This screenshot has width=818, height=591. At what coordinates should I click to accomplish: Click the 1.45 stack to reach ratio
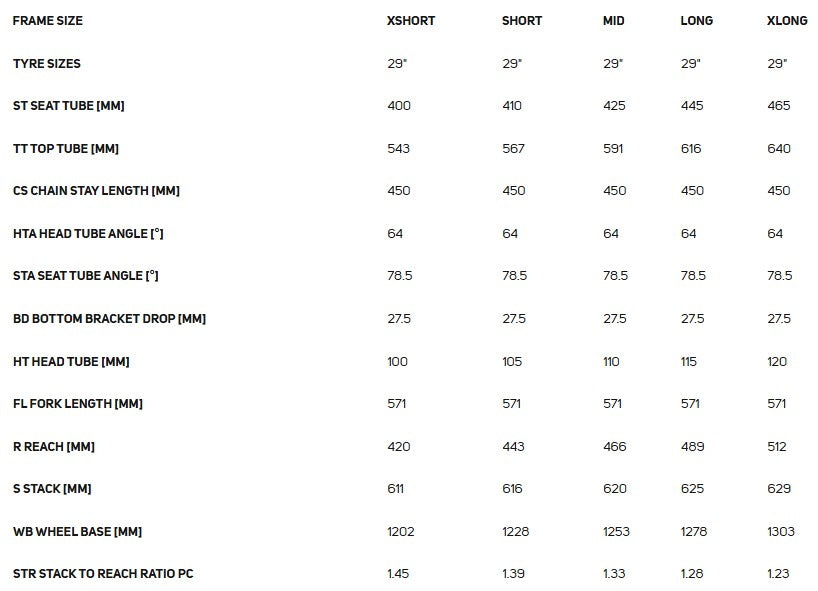(398, 574)
